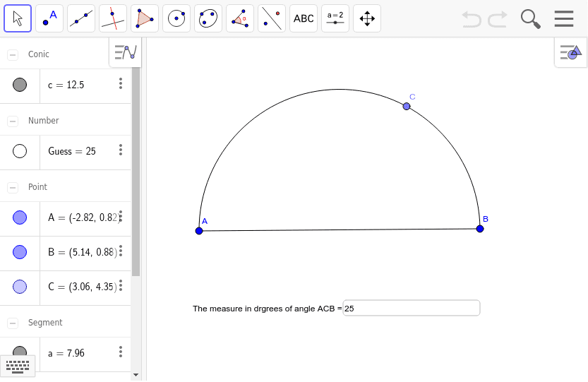Click the angle ACB input box
Viewport: 588px width, 382px height.
click(x=412, y=308)
